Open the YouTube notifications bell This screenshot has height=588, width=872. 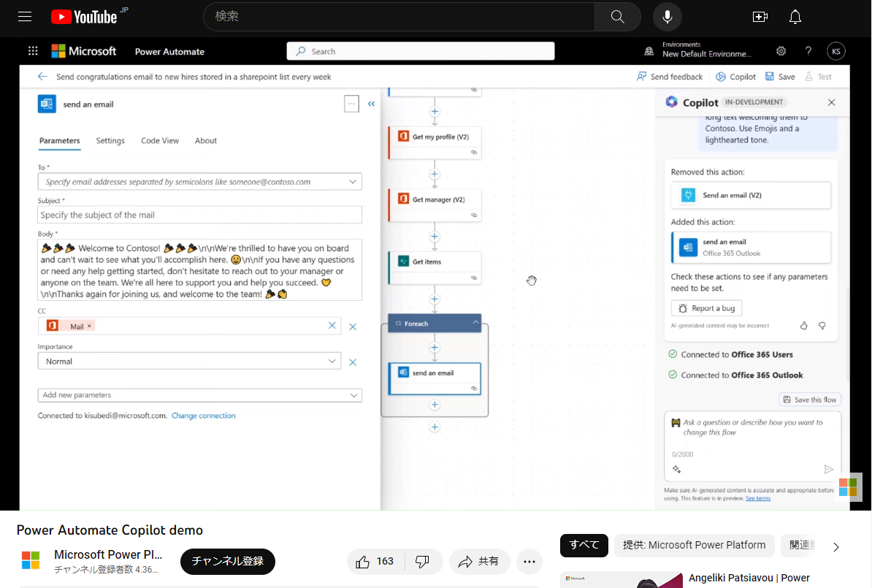[x=795, y=17]
